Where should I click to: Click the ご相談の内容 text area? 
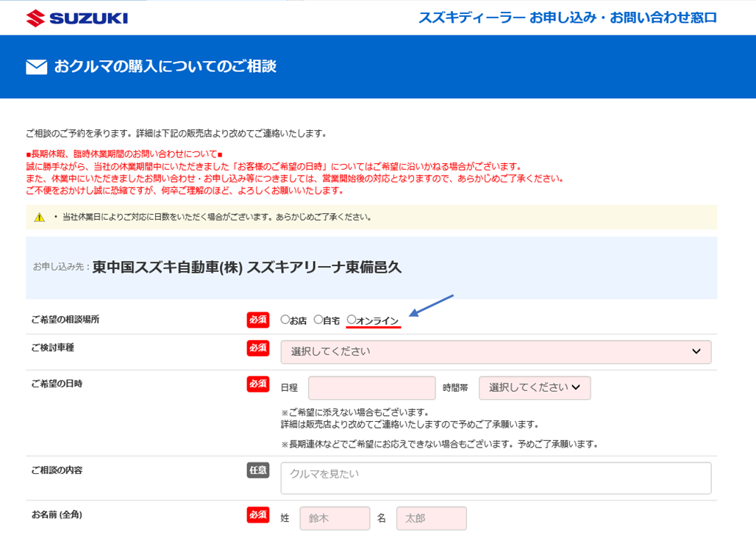(496, 478)
